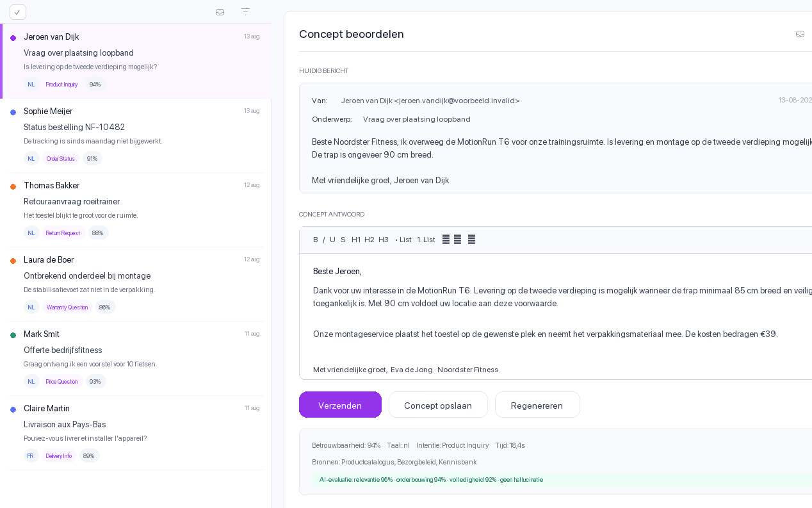Click the last text alignment icon

point(472,240)
